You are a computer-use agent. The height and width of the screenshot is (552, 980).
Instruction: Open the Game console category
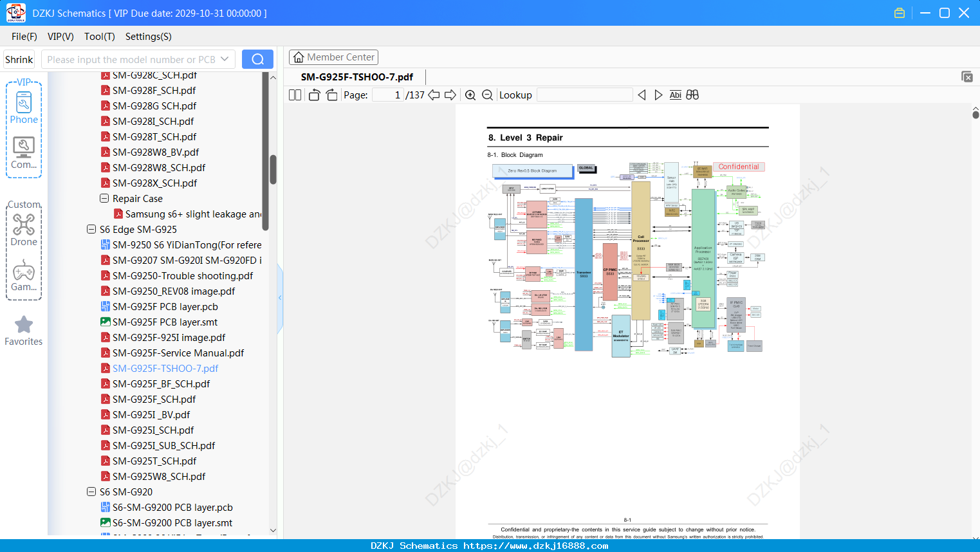pyautogui.click(x=24, y=275)
